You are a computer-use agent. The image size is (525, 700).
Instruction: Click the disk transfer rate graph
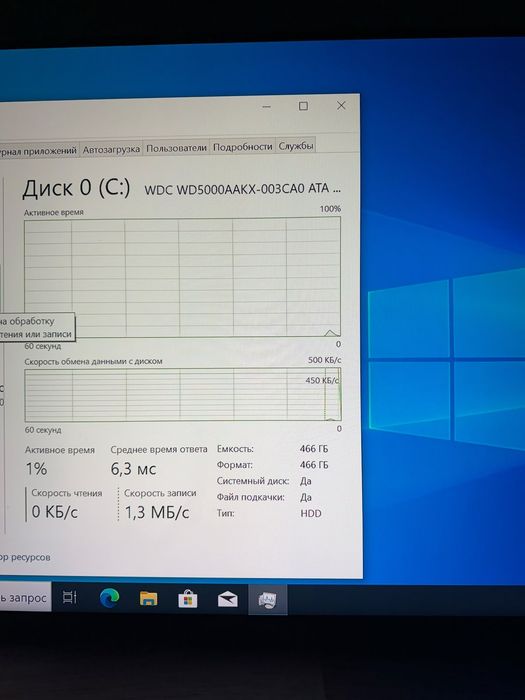pyautogui.click(x=183, y=395)
